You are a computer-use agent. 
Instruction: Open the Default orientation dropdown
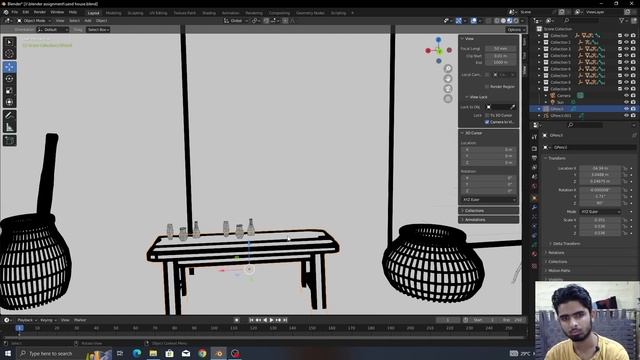coord(52,29)
